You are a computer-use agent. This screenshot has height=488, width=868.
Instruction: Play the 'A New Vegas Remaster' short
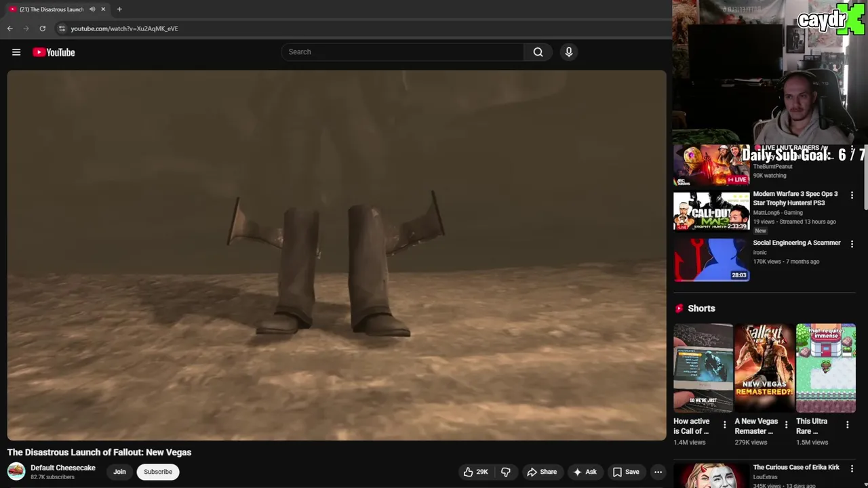[764, 368]
